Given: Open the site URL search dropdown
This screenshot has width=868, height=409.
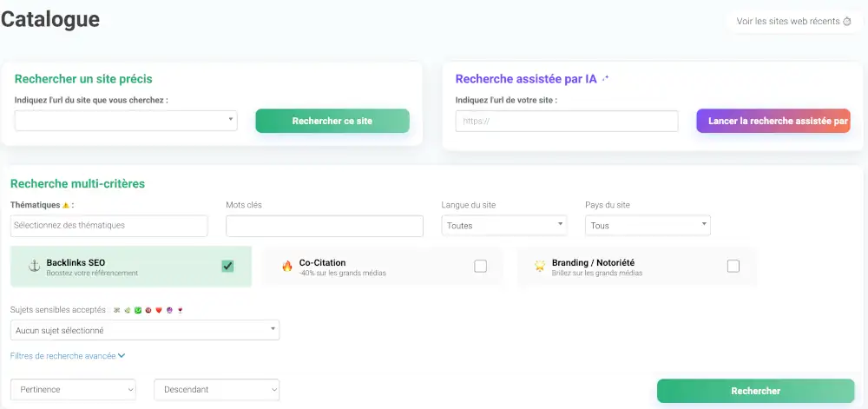Looking at the screenshot, I should click(x=126, y=121).
